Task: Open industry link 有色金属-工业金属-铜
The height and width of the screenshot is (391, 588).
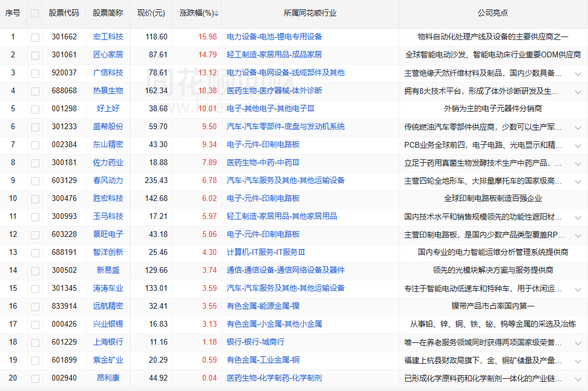Action: click(263, 360)
